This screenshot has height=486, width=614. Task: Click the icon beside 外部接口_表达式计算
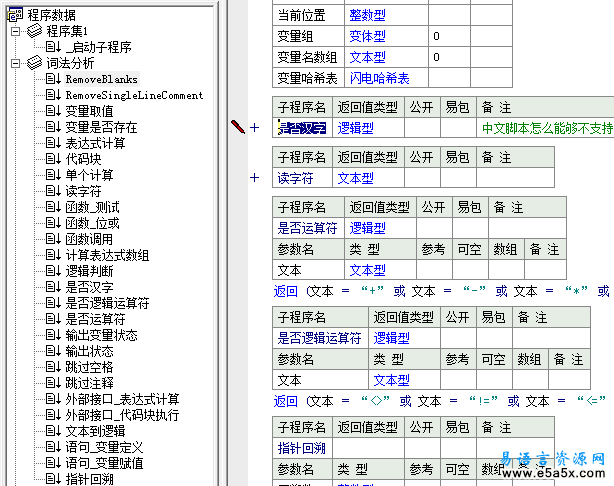53,399
